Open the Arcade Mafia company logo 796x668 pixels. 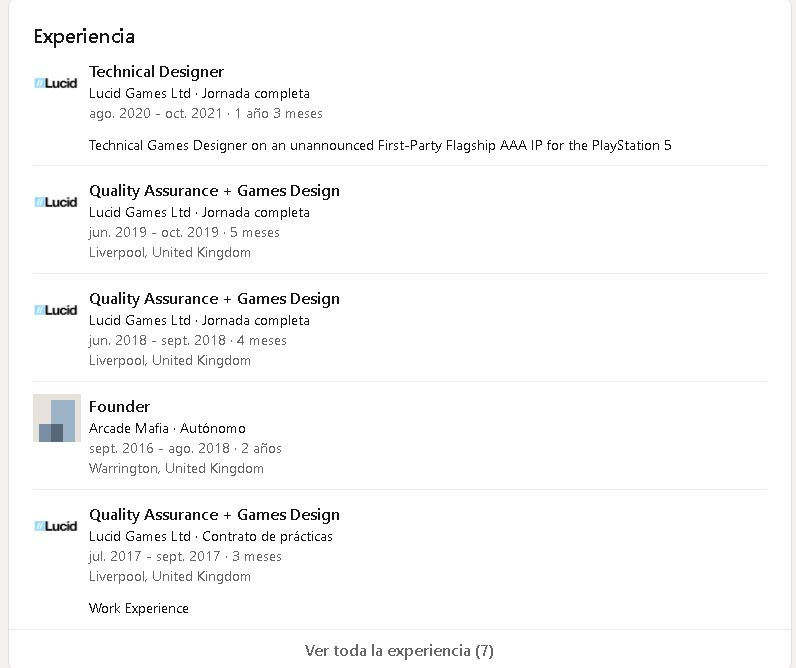pos(56,418)
